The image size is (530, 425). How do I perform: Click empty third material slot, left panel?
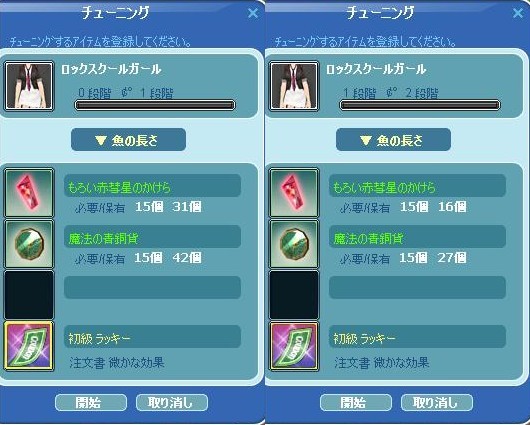click(x=29, y=295)
